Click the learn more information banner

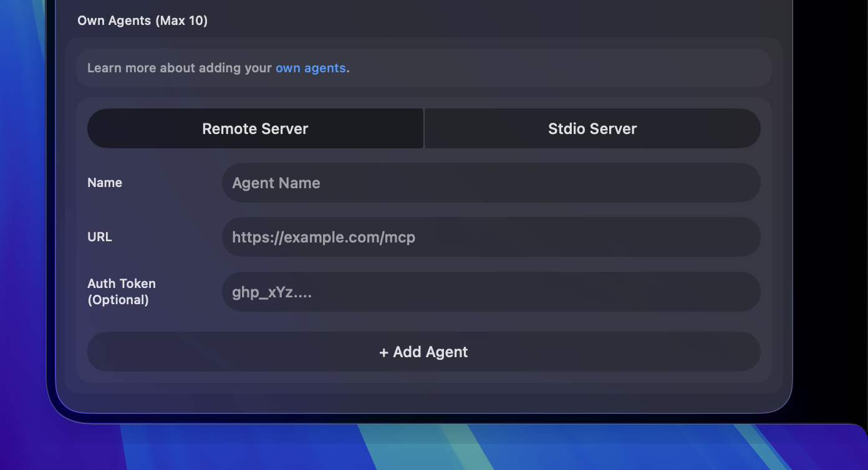tap(423, 68)
